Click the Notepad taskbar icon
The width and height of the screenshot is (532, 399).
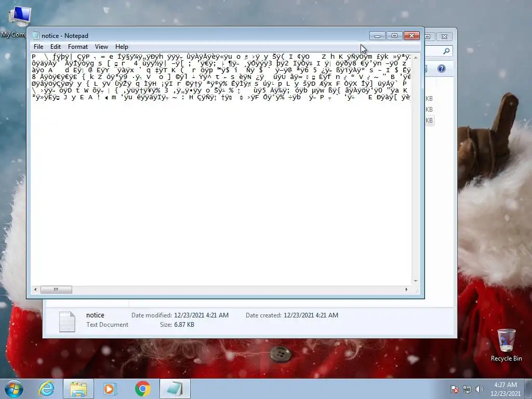[x=175, y=389]
